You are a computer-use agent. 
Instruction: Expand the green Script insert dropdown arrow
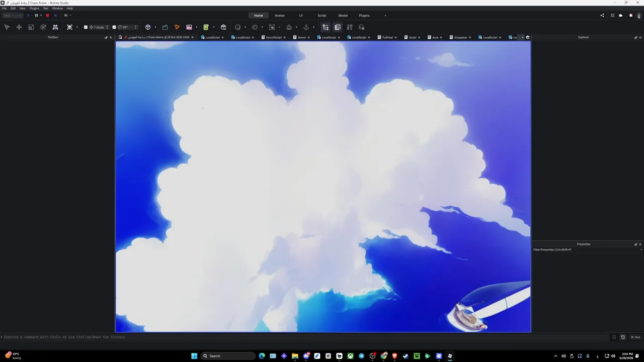pos(213,27)
